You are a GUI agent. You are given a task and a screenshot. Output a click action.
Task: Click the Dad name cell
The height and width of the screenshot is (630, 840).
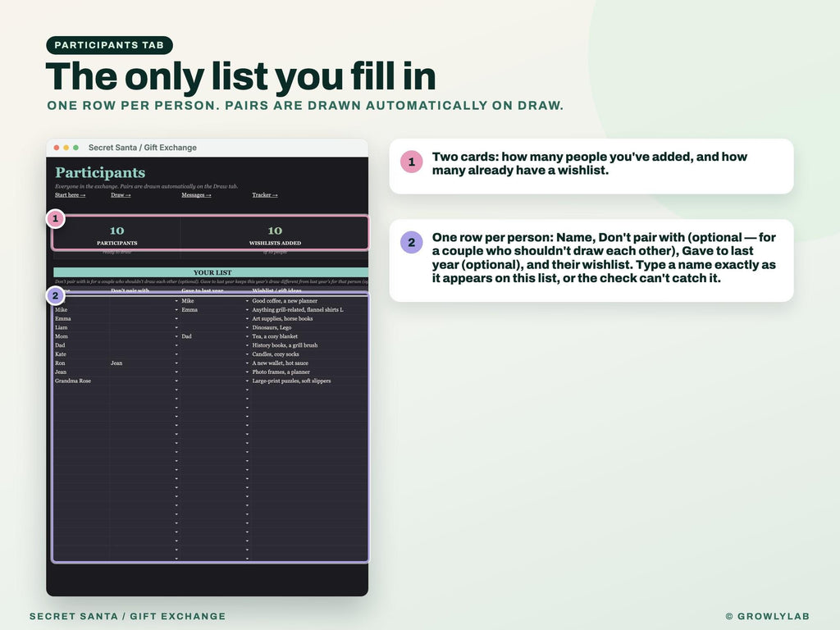pyautogui.click(x=81, y=345)
